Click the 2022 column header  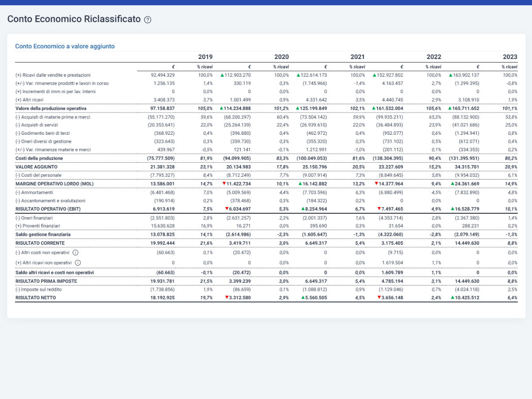point(434,57)
